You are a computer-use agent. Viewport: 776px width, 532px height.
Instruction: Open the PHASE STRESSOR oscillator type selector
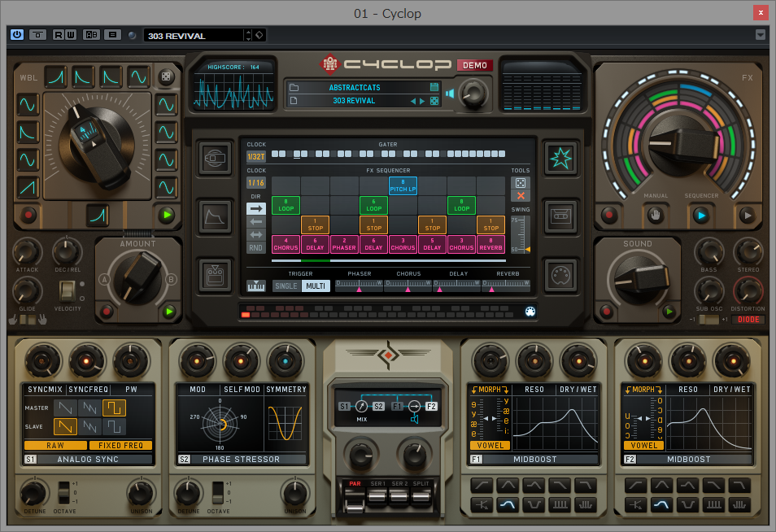point(241,460)
